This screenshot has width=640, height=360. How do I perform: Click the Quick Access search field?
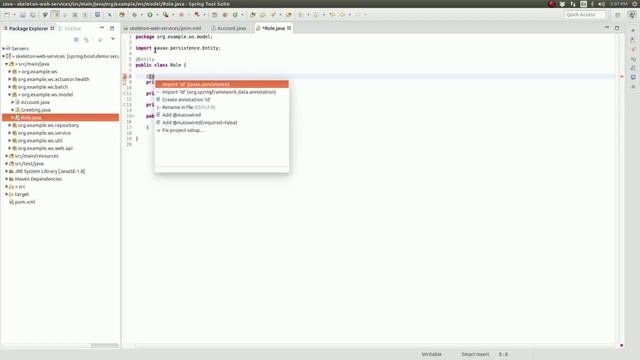[584, 15]
